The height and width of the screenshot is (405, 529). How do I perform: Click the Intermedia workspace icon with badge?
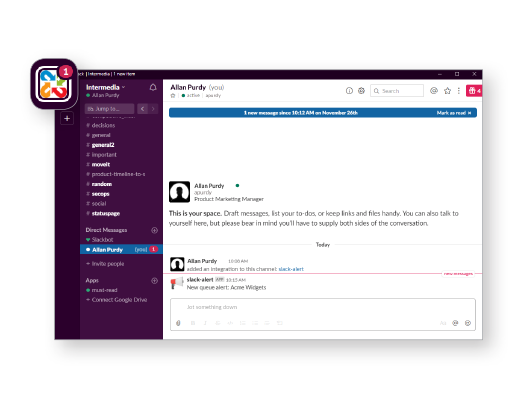pos(54,84)
